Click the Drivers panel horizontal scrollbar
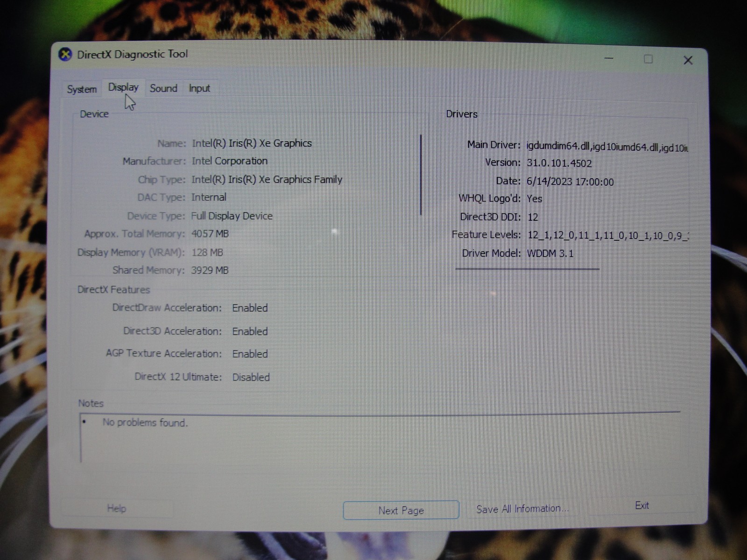Screen dimensions: 747x560 [x=528, y=269]
